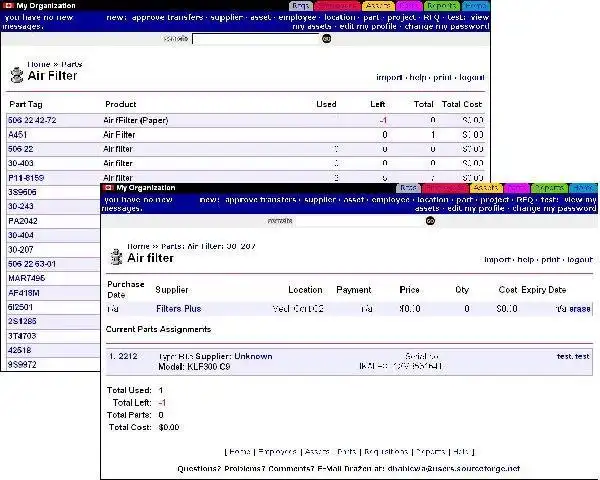This screenshot has width=600, height=480.
Task: Click import in the back window
Action: [389, 77]
